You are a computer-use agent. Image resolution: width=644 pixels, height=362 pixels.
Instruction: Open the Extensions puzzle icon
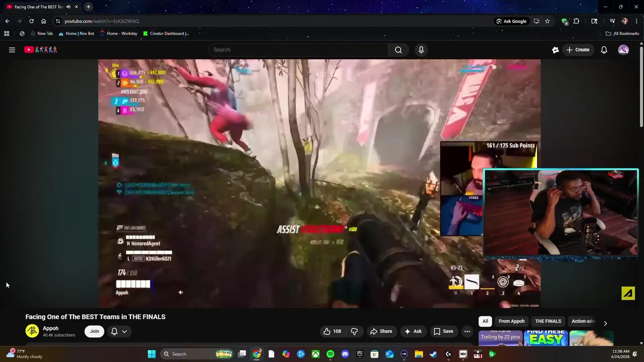point(577,21)
